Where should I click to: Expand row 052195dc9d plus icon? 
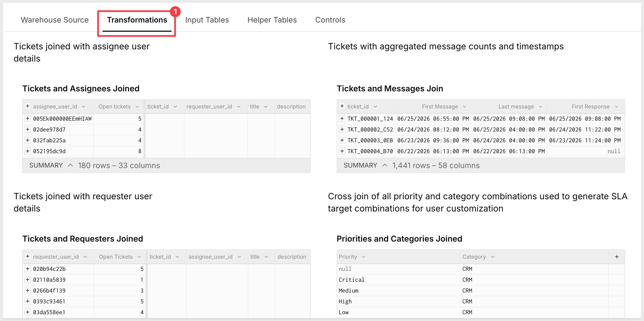27,151
